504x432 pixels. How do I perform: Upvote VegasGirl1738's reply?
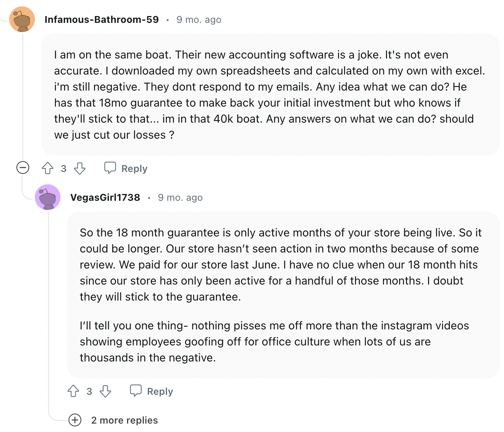tap(73, 391)
